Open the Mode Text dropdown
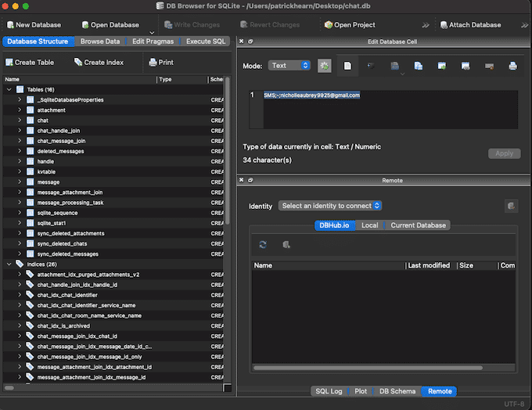 [289, 66]
